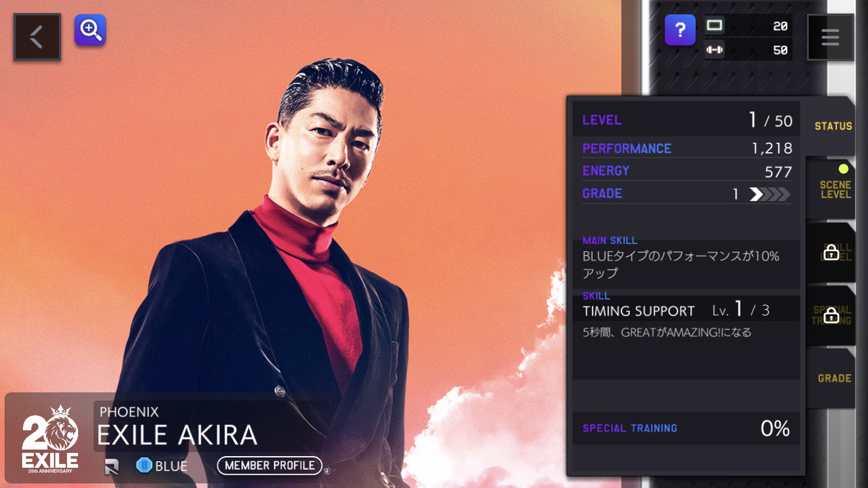The height and width of the screenshot is (488, 868).
Task: Tap the blue B type badge
Action: 144,465
